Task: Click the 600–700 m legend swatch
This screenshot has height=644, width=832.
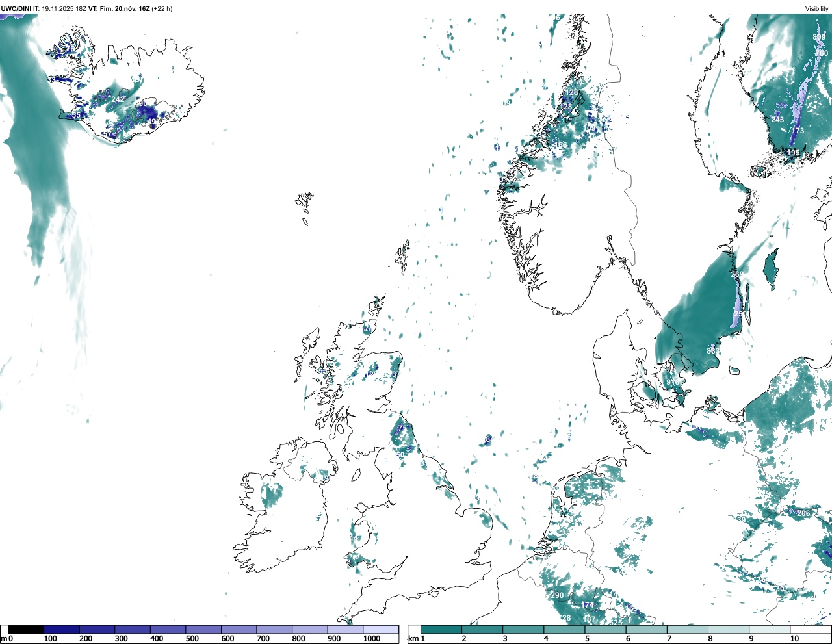Action: click(239, 629)
